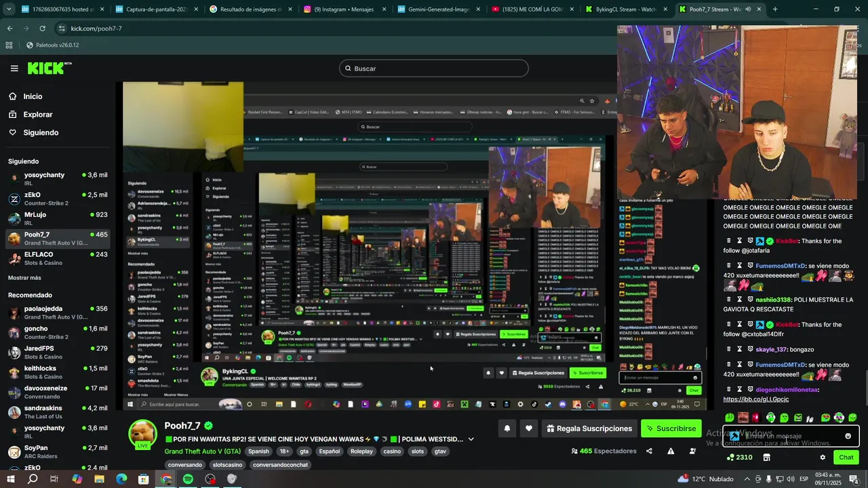Open followed channel MrLujo
Viewport: 868px width, 488px height.
[58, 218]
